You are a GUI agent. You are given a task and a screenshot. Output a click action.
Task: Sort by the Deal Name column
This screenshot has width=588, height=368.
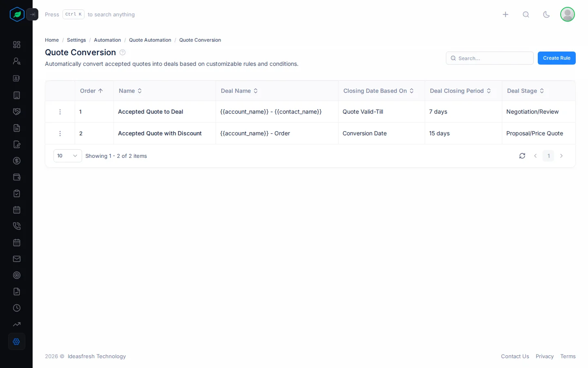[x=239, y=91]
